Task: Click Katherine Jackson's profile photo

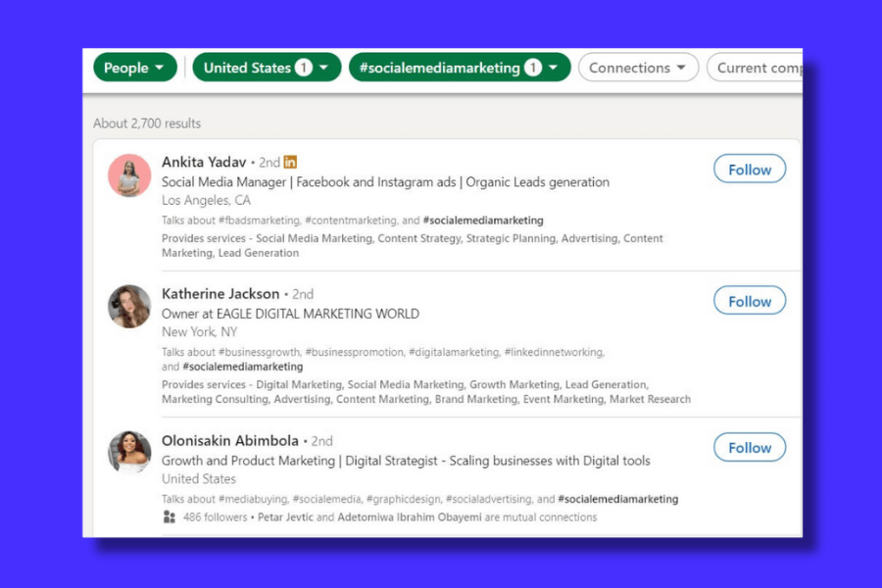Action: click(128, 307)
